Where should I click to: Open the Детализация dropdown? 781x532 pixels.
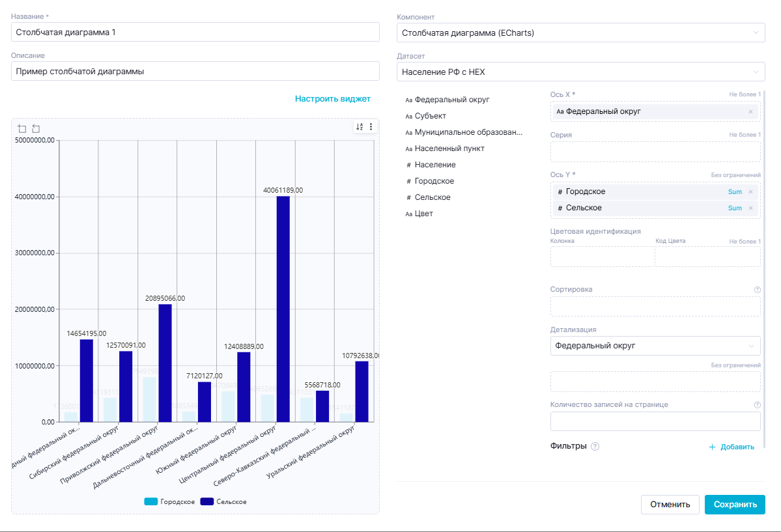click(655, 346)
